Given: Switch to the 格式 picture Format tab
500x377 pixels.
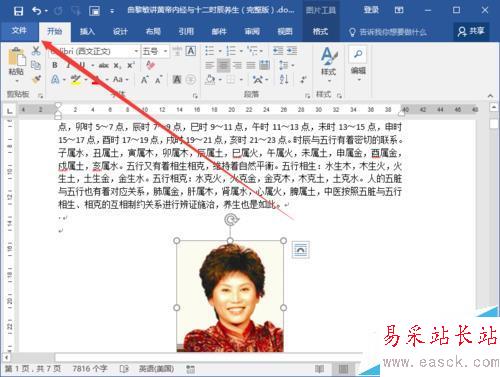Looking at the screenshot, I should (x=320, y=32).
